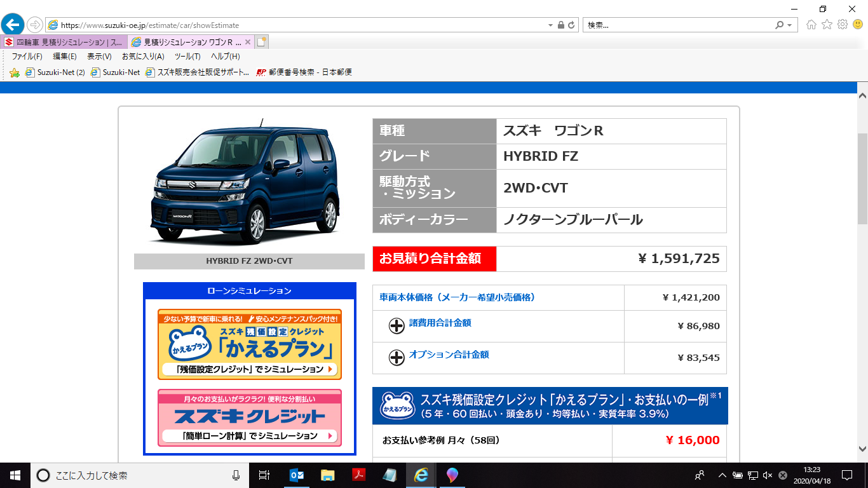Click the grade value HYBRID FZ

click(541, 156)
